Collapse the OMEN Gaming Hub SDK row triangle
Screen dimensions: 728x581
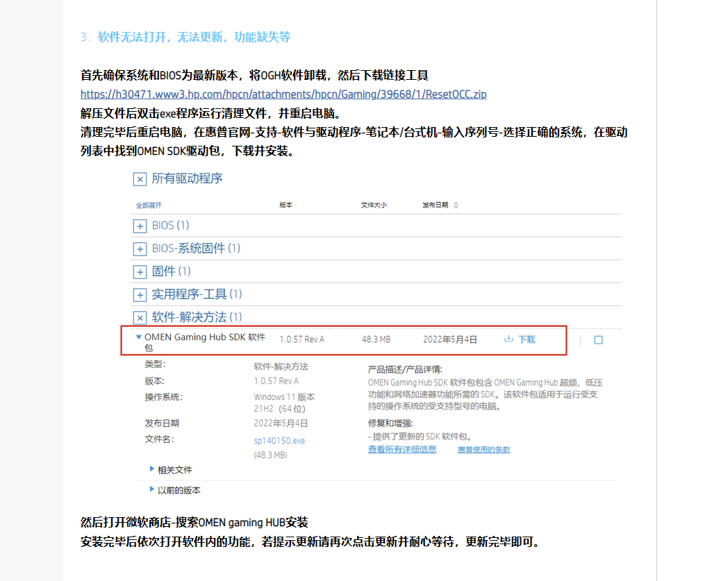139,337
